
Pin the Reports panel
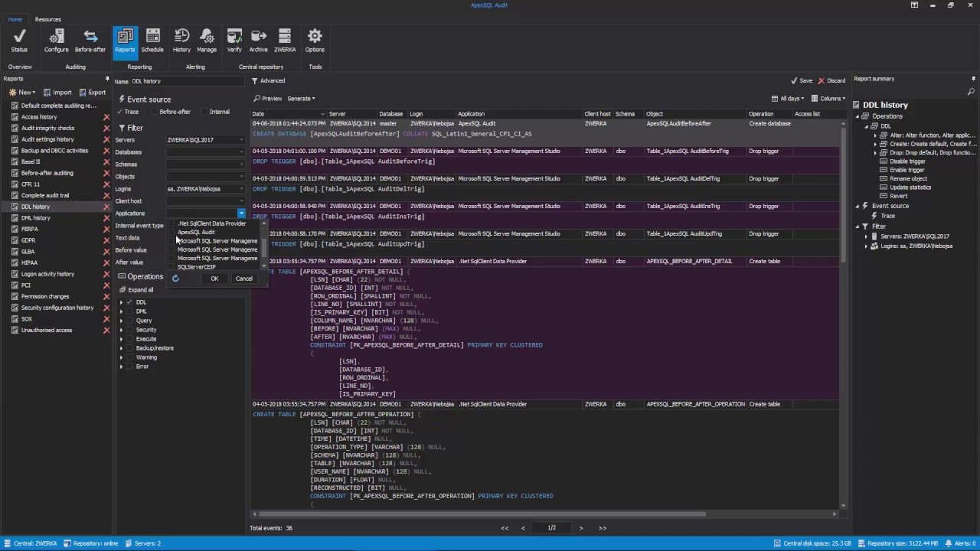(107, 79)
